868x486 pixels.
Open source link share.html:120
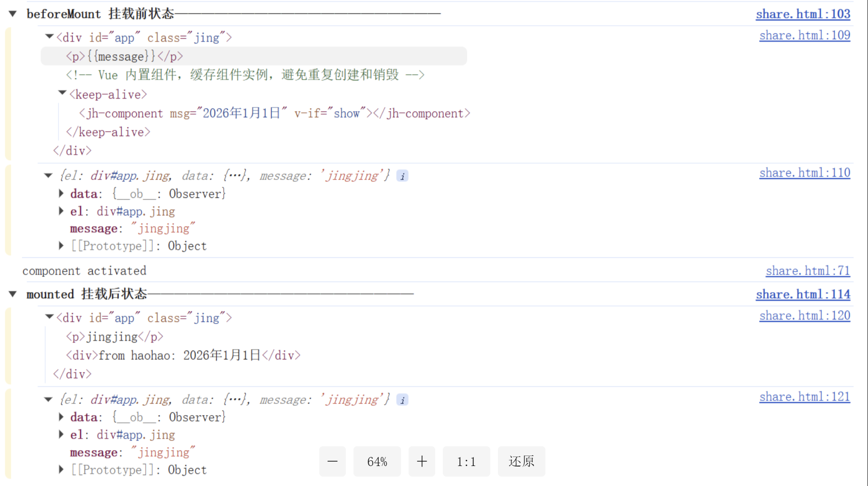pyautogui.click(x=805, y=316)
